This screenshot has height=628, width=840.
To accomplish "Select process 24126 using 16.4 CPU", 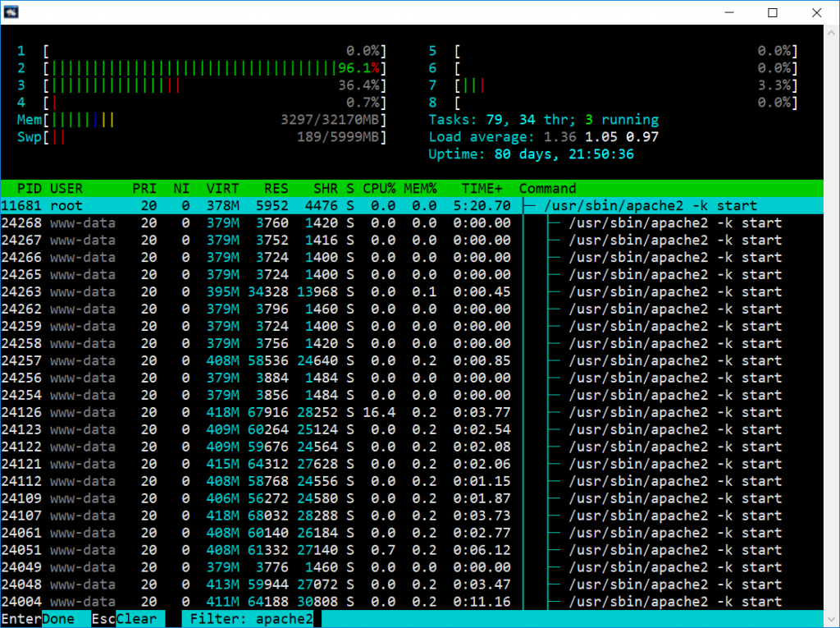I will point(412,412).
